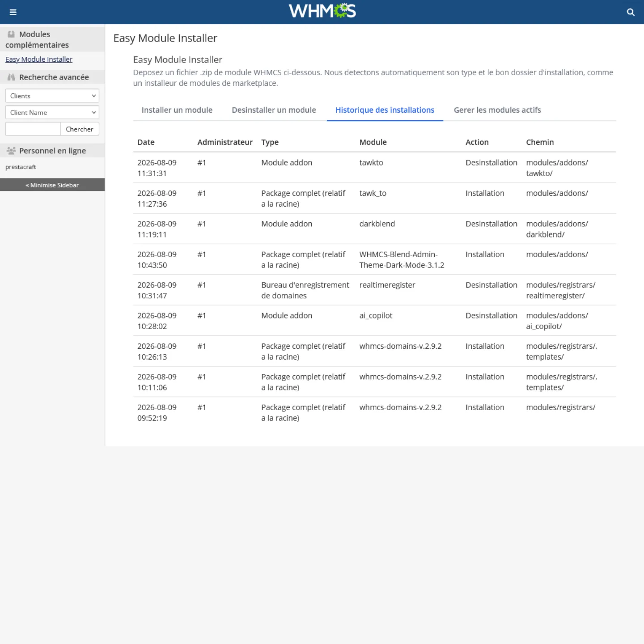
Task: Click Desinstallation action in darkblend row
Action: click(x=491, y=224)
